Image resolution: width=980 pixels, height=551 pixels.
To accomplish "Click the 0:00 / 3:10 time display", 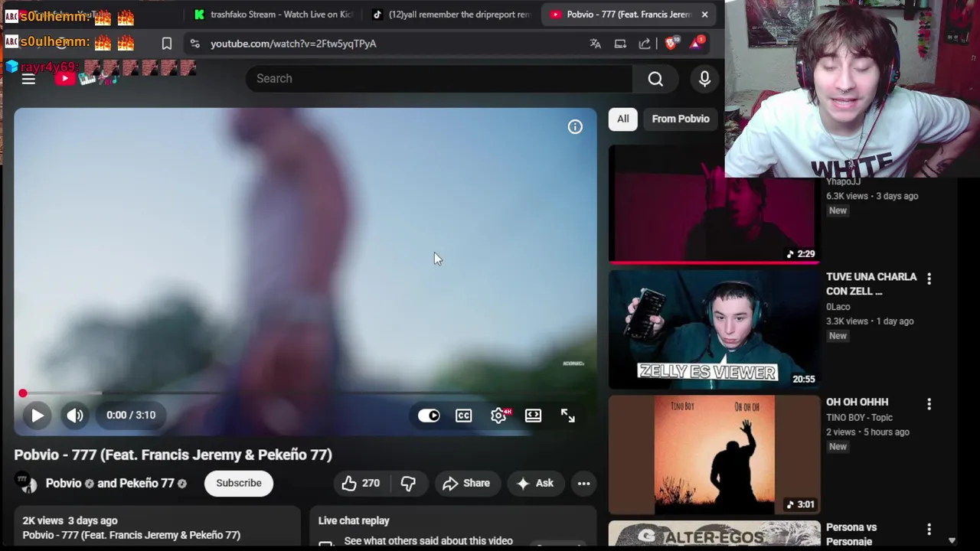I will [131, 415].
